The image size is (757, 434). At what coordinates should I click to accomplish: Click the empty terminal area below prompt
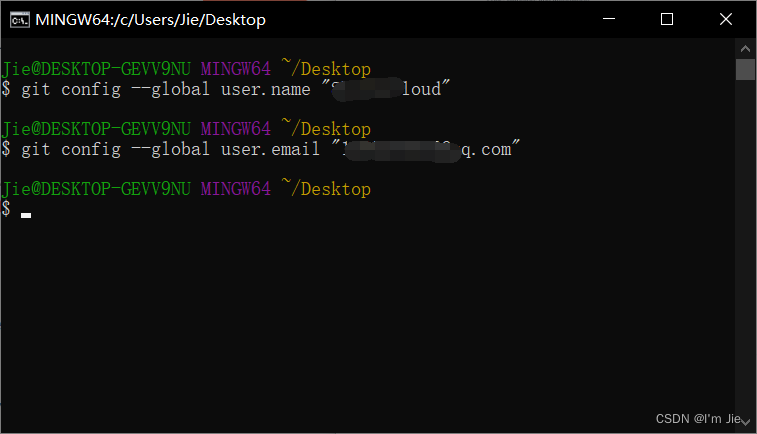[367, 319]
